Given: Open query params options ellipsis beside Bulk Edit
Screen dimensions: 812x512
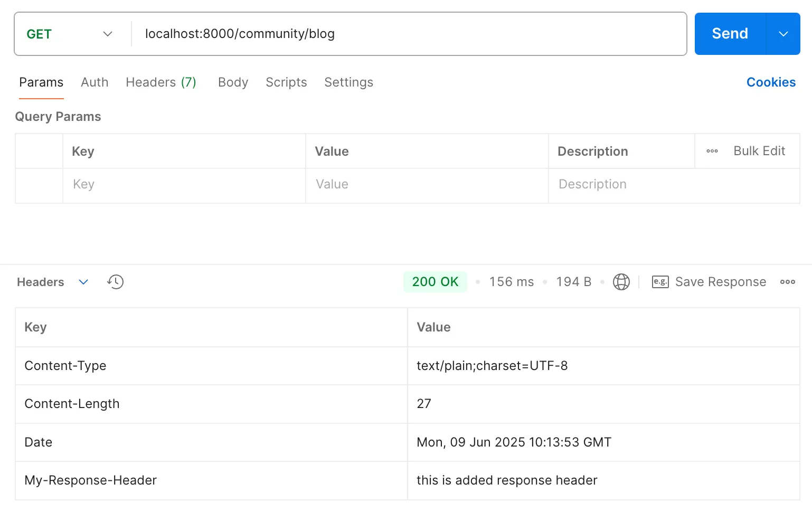Looking at the screenshot, I should pos(712,151).
